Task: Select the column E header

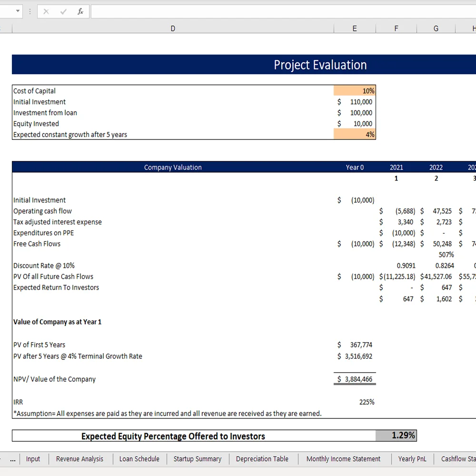Action: tap(355, 29)
